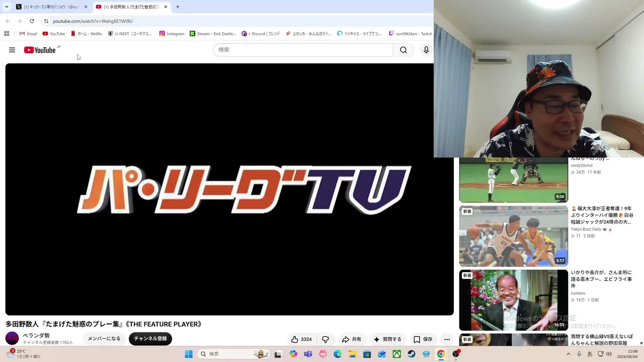The image size is (644, 362).
Task: Open the YouTube bookmark
Action: tap(54, 34)
